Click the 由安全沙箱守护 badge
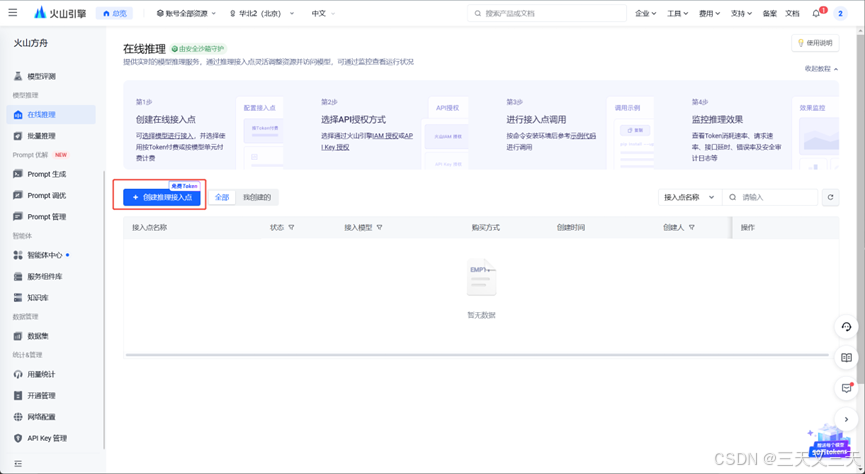 (199, 49)
